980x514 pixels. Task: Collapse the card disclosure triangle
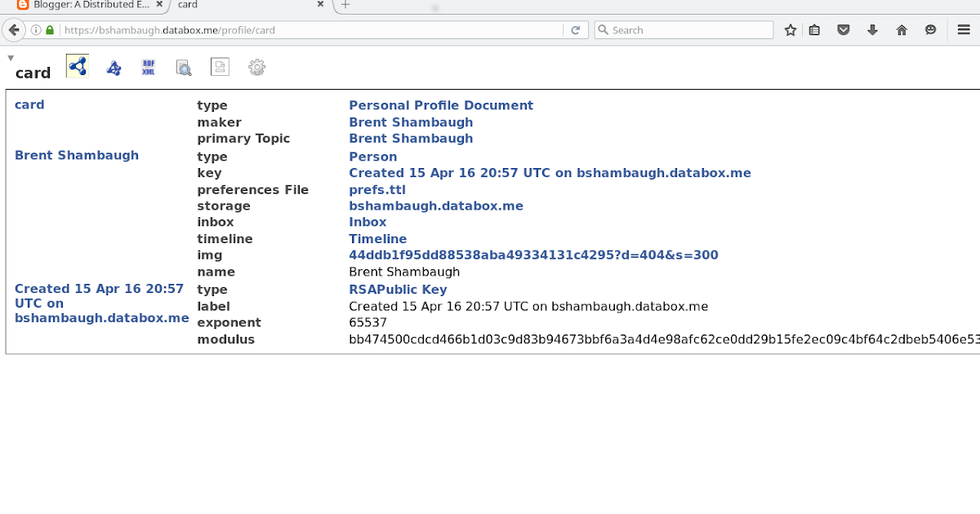point(11,57)
